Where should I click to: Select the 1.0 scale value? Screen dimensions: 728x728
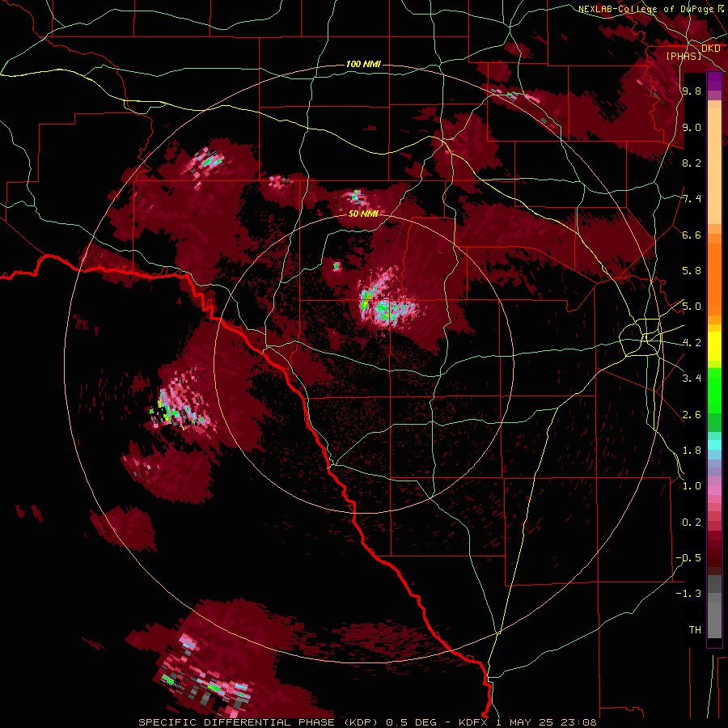click(692, 486)
